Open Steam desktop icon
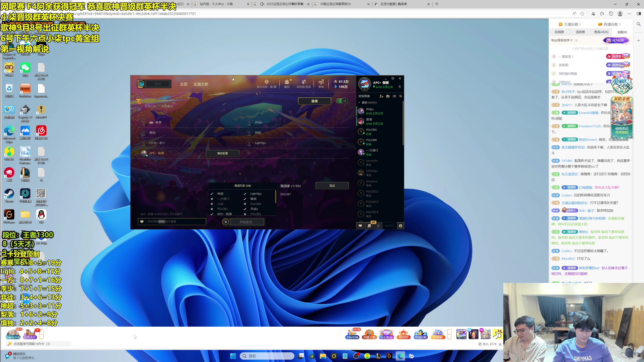This screenshot has width=644, height=362. 9,195
